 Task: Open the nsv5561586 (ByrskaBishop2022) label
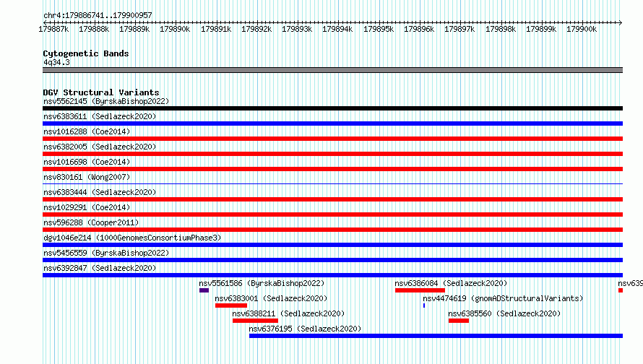[262, 283]
